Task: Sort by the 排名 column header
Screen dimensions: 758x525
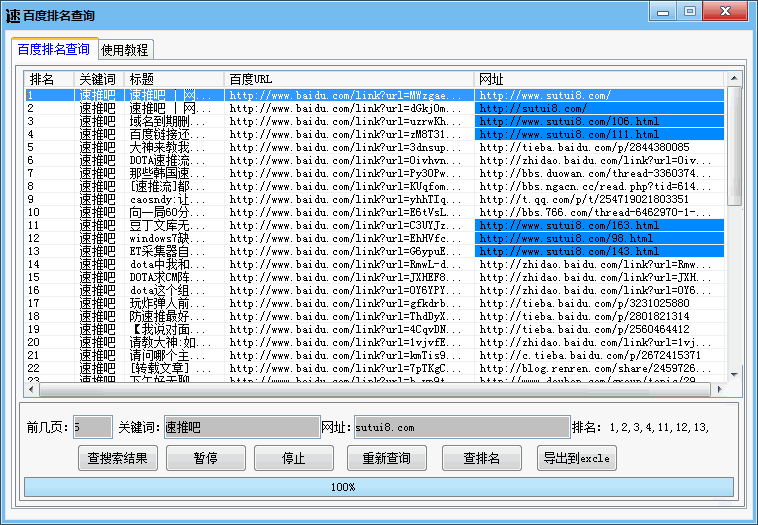Action: point(49,79)
